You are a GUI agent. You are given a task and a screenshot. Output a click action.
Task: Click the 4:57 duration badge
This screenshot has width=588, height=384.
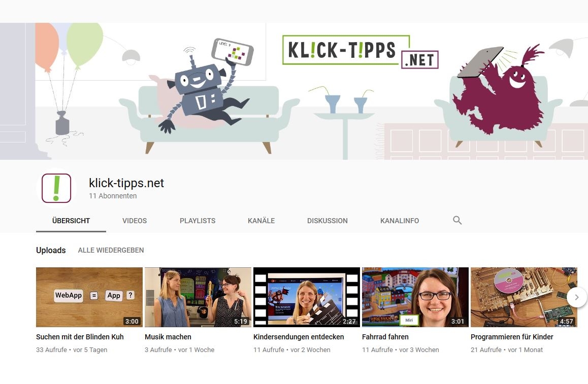pos(567,321)
